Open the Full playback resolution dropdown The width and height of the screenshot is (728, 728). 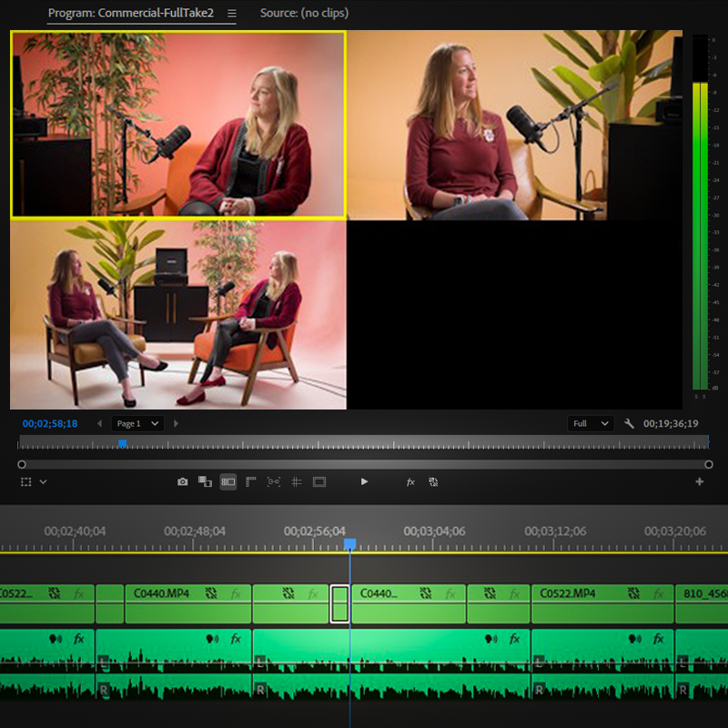click(590, 423)
